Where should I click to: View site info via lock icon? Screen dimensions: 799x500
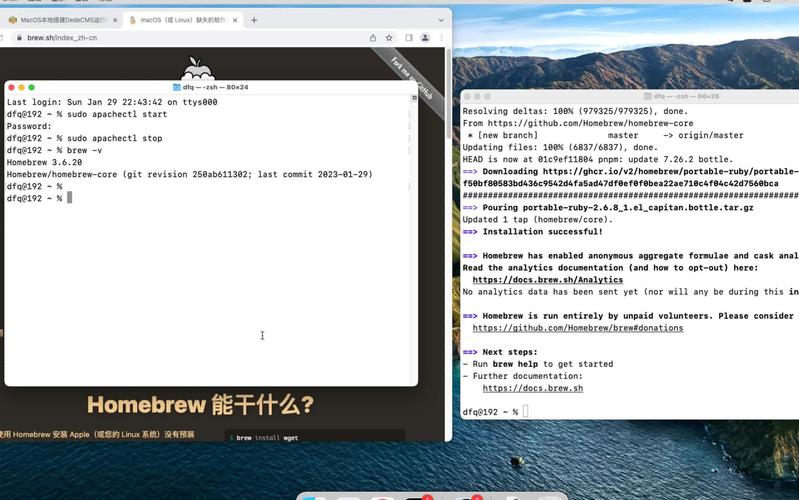19,38
